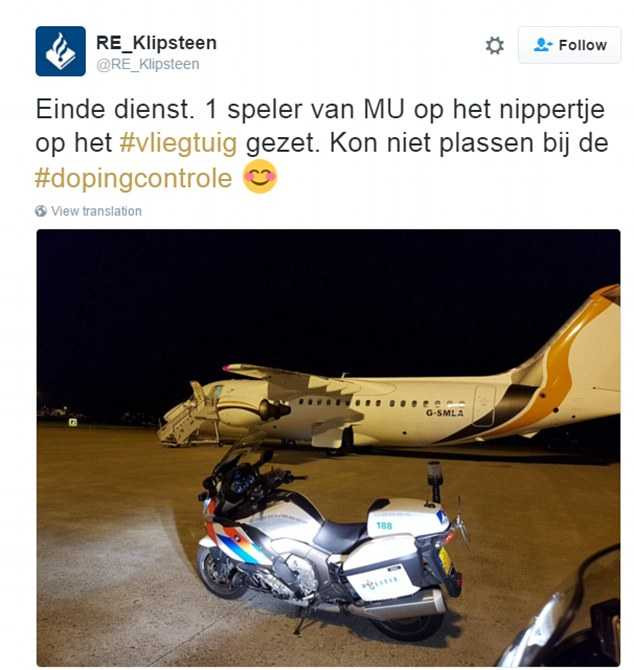The image size is (634, 670).
Task: Open the RE_Klipsteen police avatar
Action: pos(61,51)
